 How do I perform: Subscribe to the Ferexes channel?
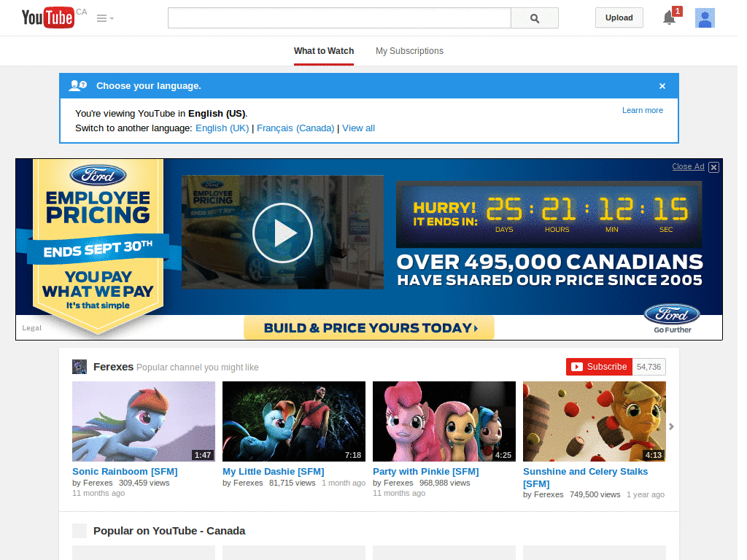coord(599,367)
